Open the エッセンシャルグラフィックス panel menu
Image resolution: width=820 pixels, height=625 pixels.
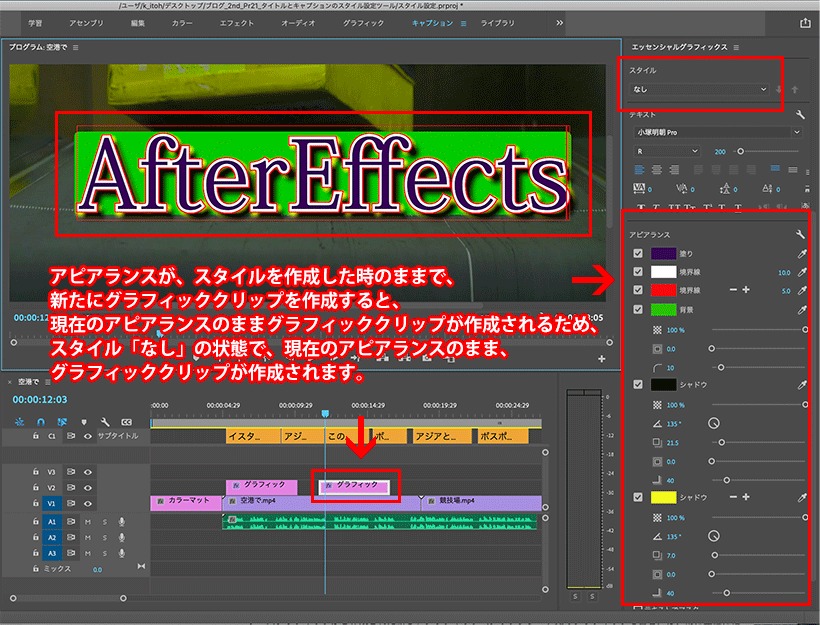coord(736,48)
